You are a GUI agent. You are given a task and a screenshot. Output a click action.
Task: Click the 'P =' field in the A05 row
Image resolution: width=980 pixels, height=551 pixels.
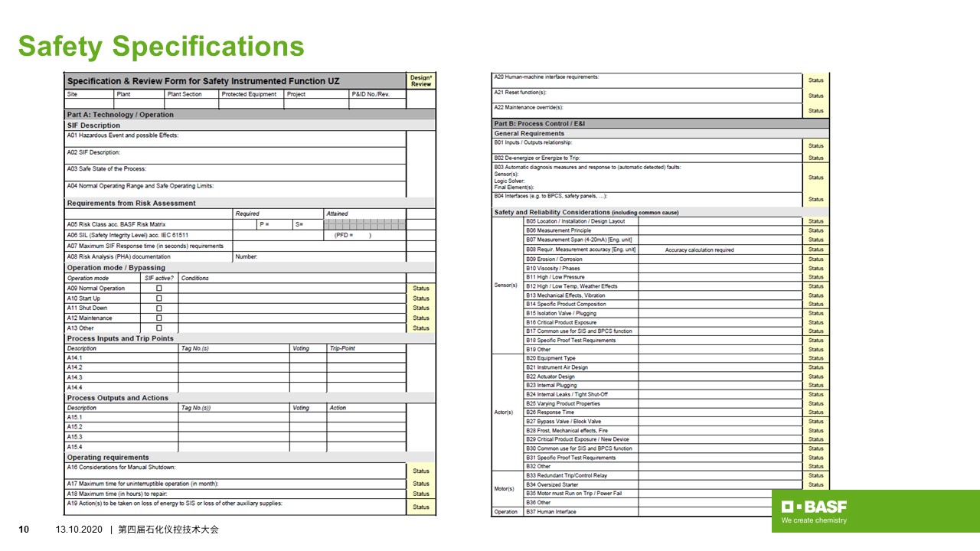point(274,224)
